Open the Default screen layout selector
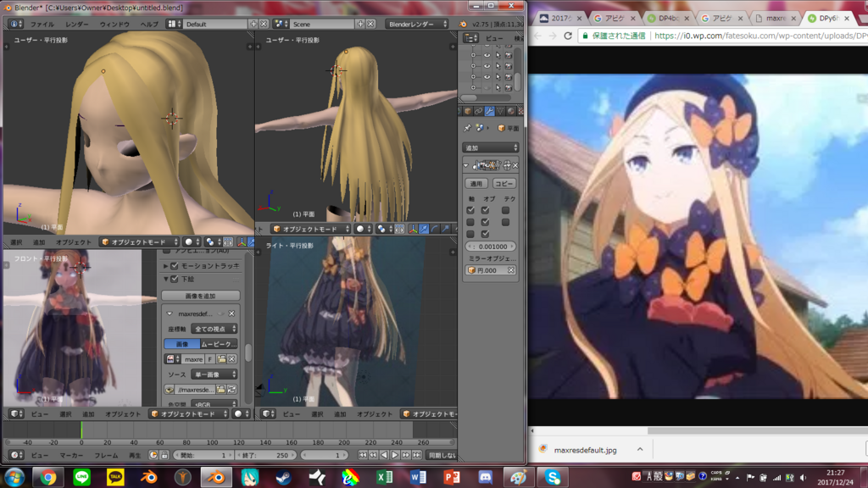The height and width of the screenshot is (488, 868). click(x=216, y=25)
